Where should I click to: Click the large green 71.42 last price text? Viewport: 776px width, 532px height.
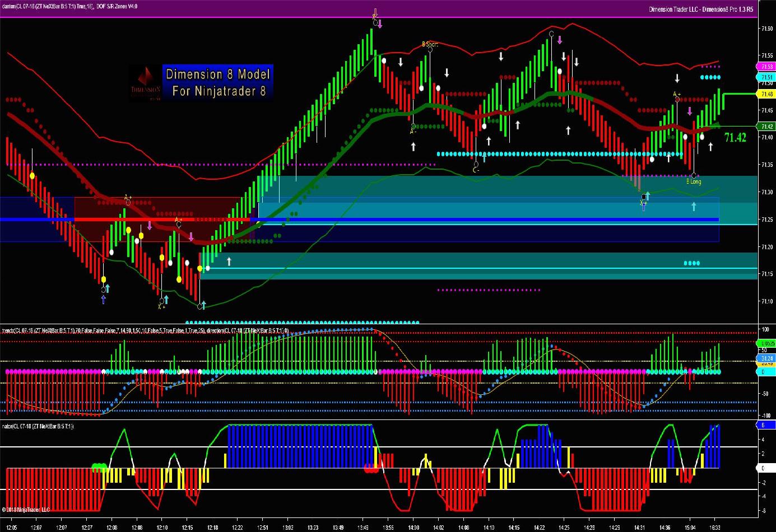click(735, 137)
